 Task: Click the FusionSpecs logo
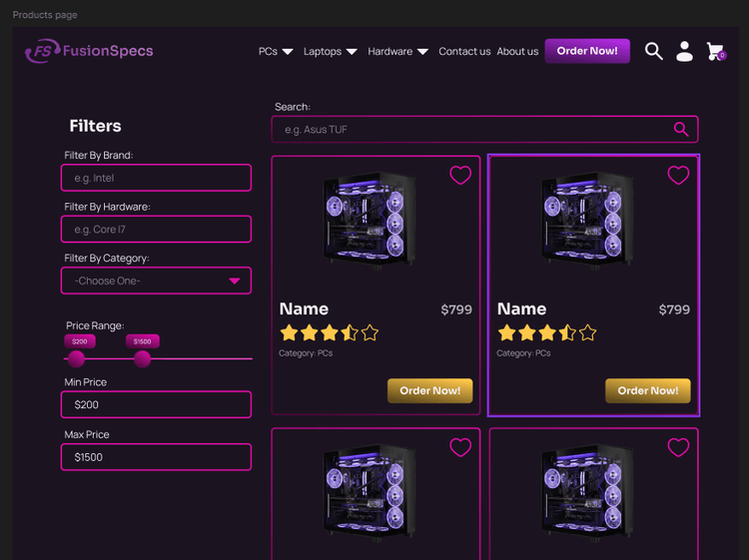tap(89, 51)
